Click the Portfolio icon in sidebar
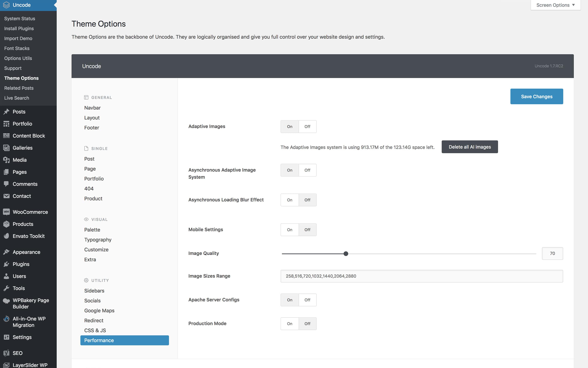The width and height of the screenshot is (588, 368). point(6,123)
